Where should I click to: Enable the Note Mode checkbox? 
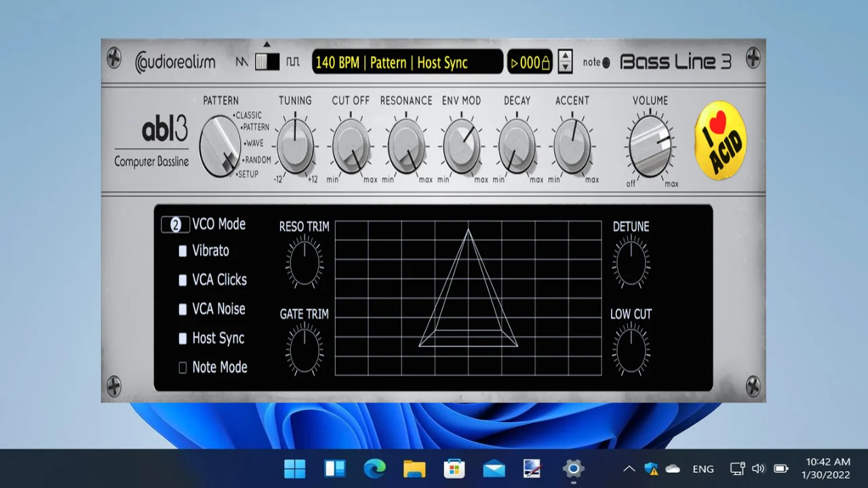[182, 367]
